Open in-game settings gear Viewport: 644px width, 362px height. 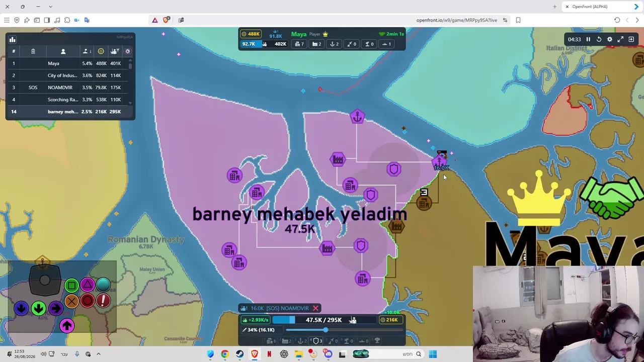(x=610, y=39)
